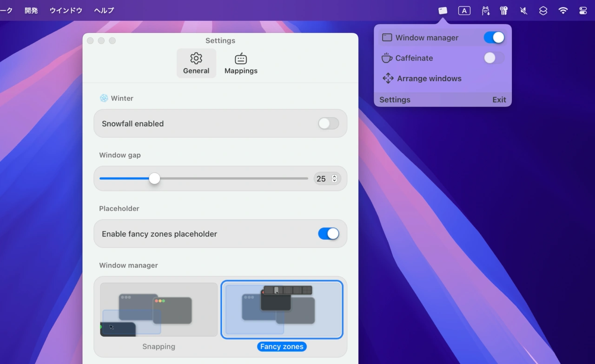Open the Wi-Fi status menu
Image resolution: width=595 pixels, height=364 pixels.
click(563, 10)
